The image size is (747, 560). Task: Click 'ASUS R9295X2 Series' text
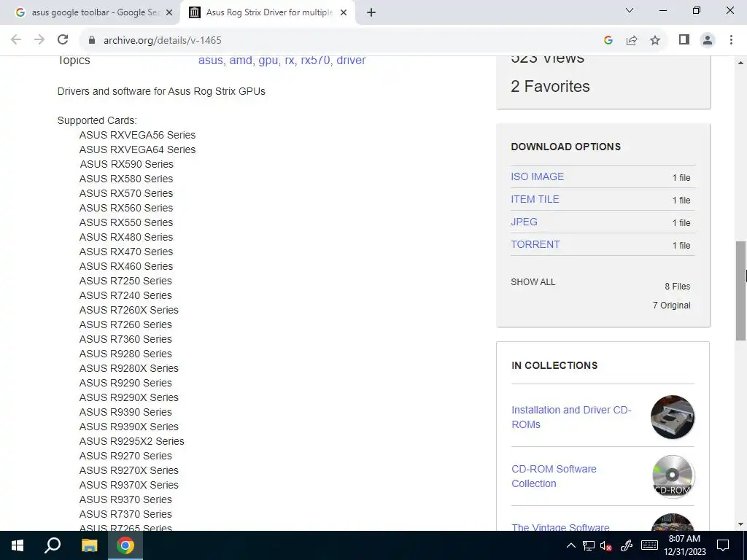(131, 441)
